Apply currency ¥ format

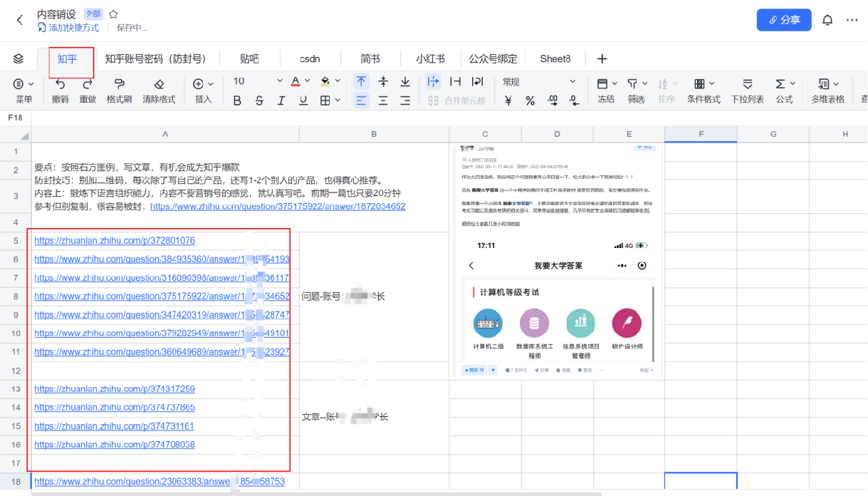tap(508, 100)
